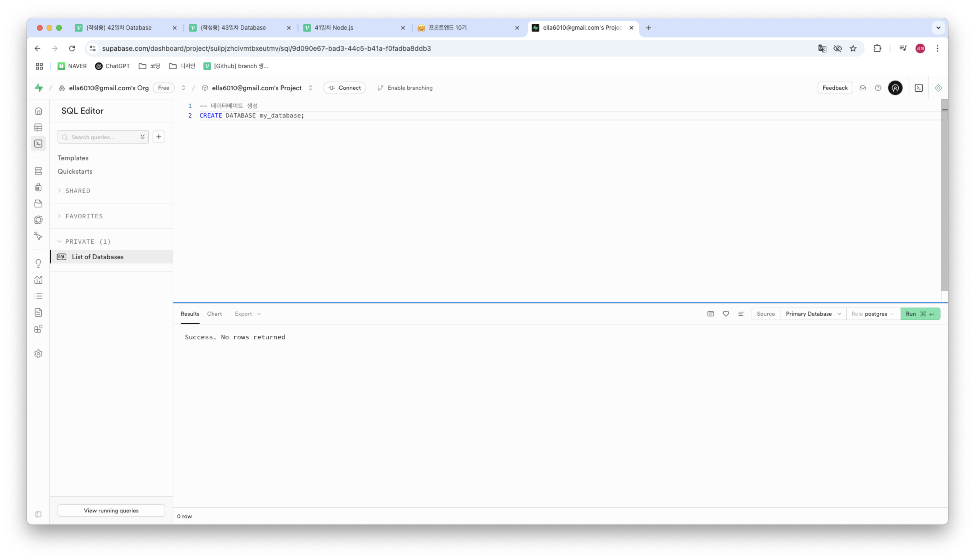
Task: Open the project switcher chevrons
Action: (310, 88)
